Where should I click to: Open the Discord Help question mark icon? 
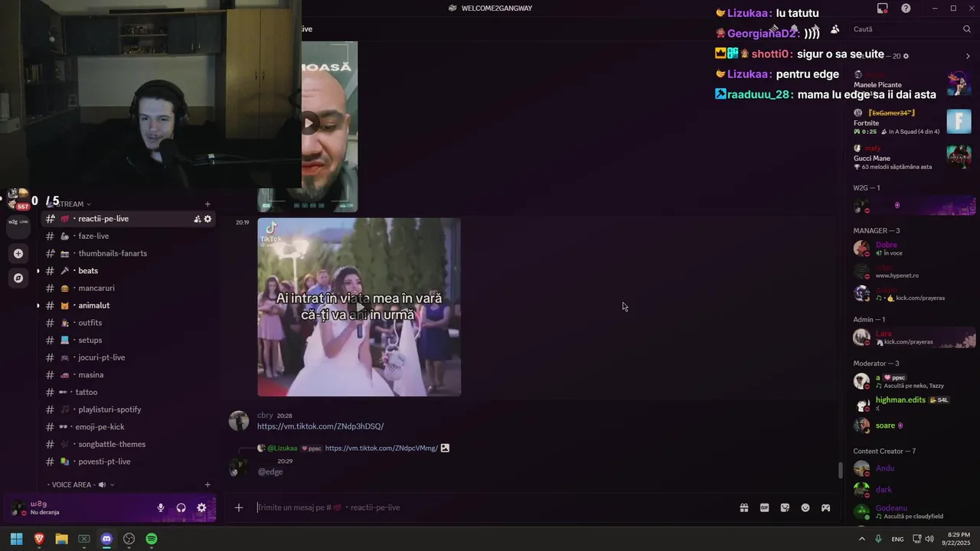tap(906, 8)
